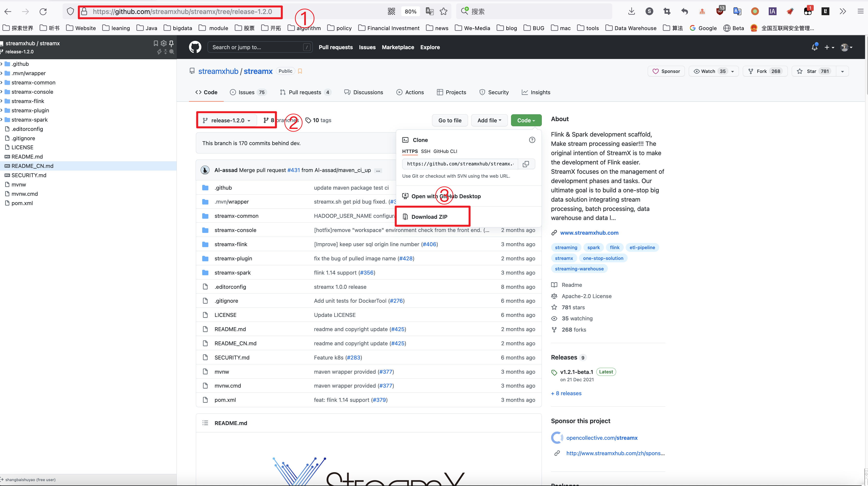Click browser reload button
This screenshot has height=486, width=868.
coord(43,12)
